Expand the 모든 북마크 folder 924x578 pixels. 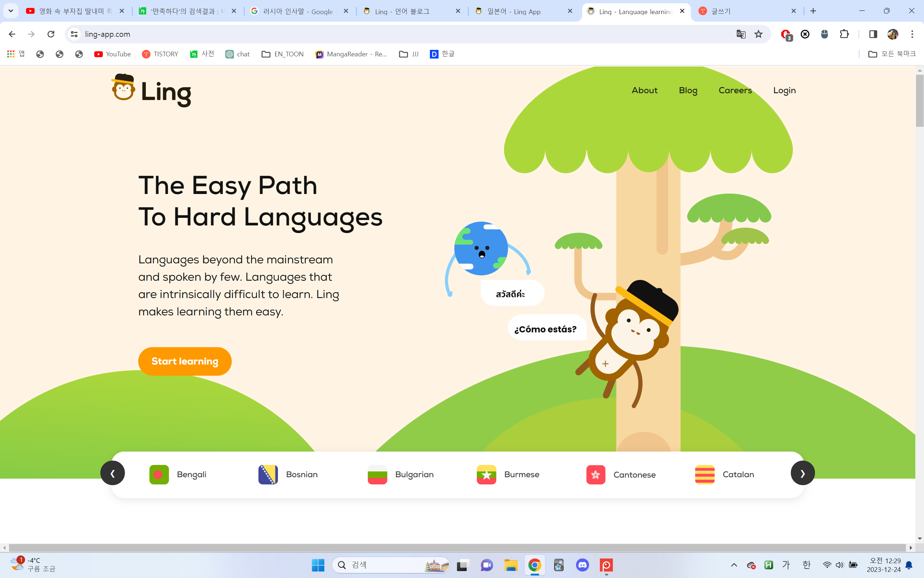(x=892, y=54)
